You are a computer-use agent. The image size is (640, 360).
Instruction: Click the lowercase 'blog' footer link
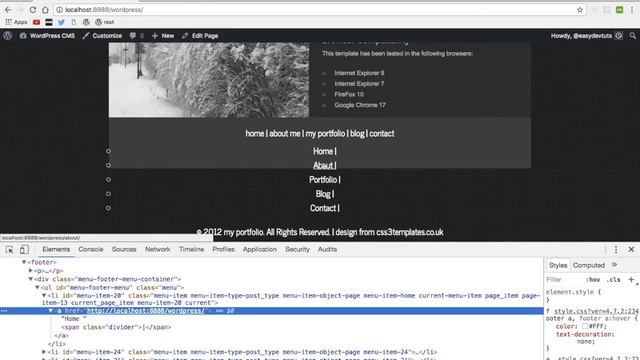[357, 133]
